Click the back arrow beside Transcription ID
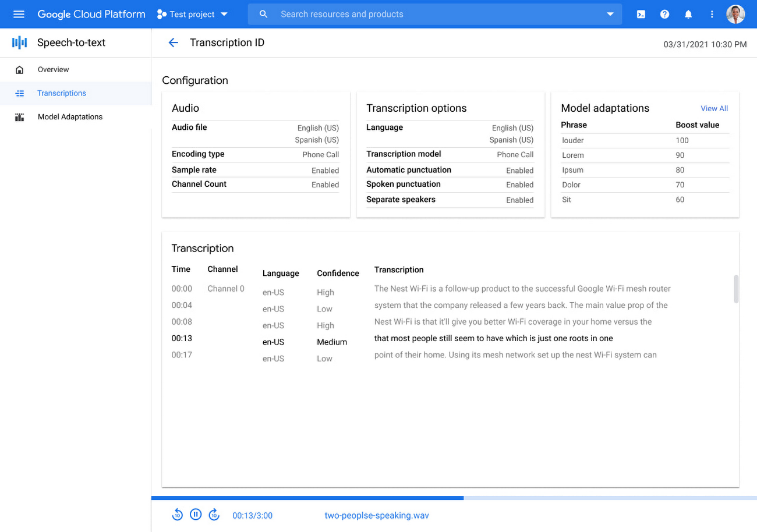 (x=173, y=42)
